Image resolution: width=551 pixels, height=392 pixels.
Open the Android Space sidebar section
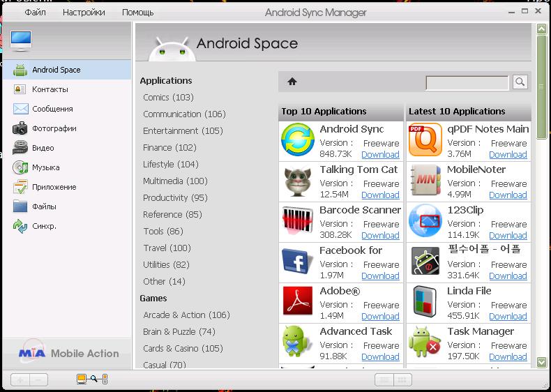tap(67, 70)
